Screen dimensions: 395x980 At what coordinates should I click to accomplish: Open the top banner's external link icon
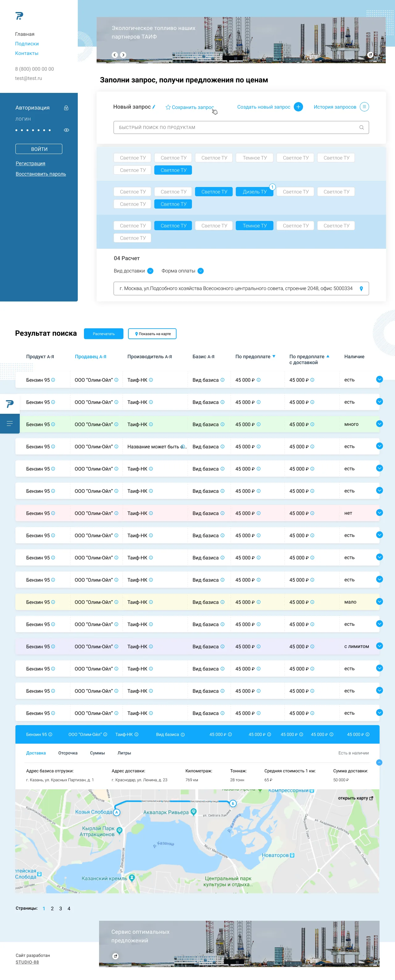370,55
